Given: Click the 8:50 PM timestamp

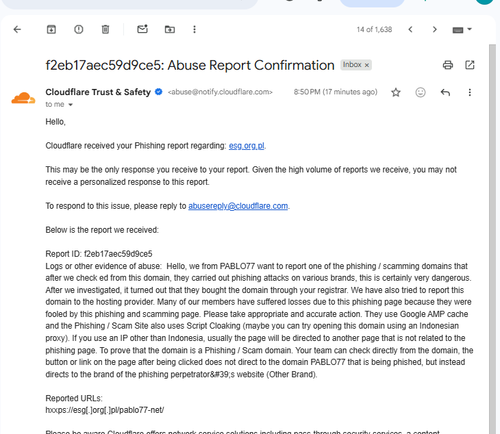Looking at the screenshot, I should [335, 92].
